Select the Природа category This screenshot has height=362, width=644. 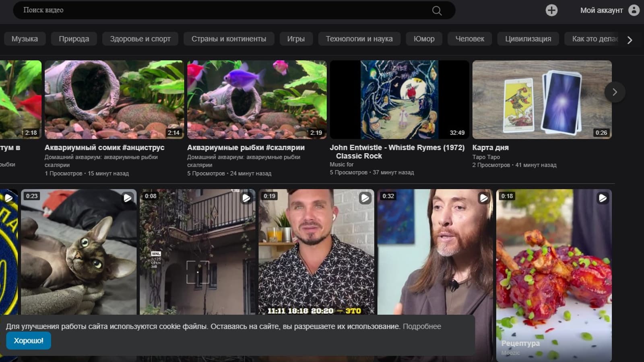74,39
